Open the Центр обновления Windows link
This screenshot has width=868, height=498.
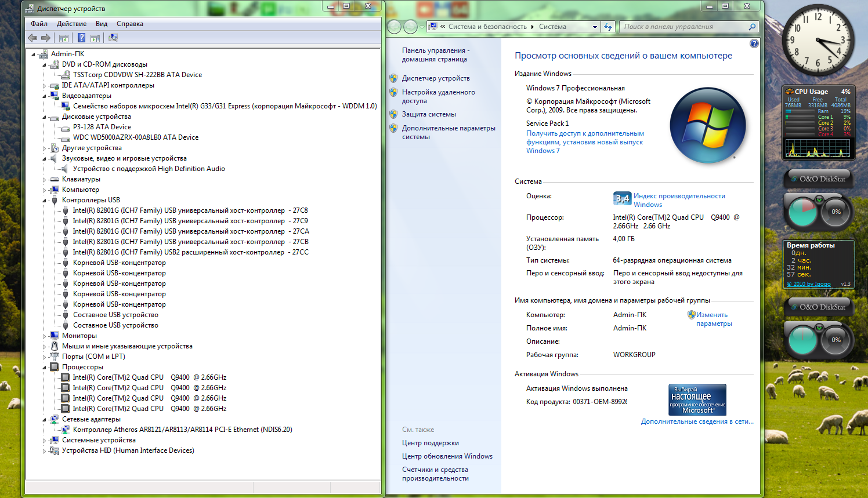point(447,456)
